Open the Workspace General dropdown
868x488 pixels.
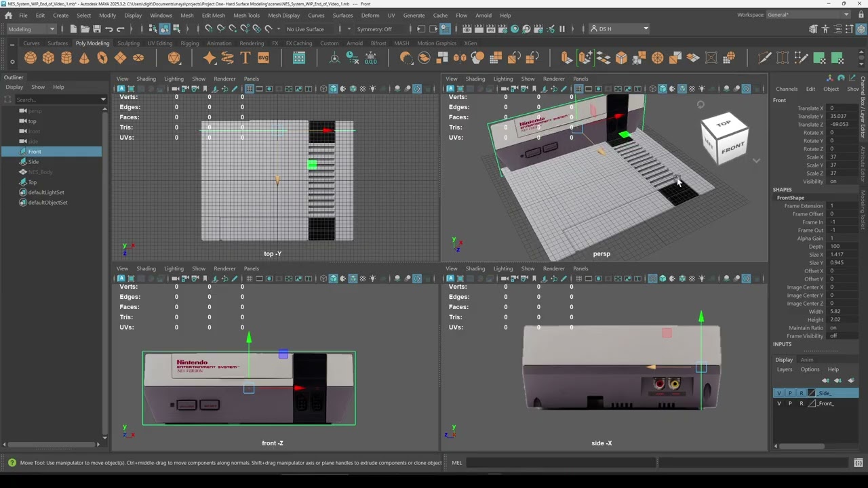pos(808,15)
